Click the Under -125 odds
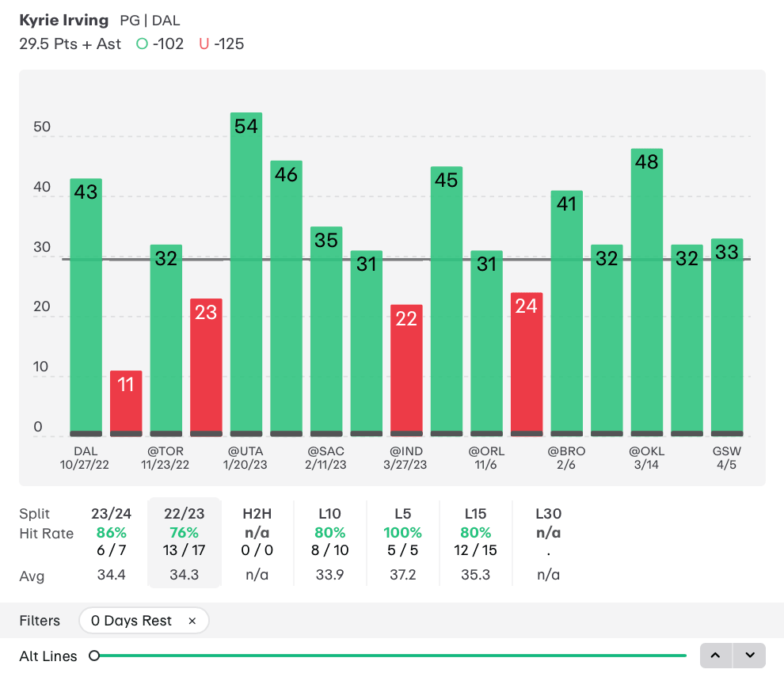Viewport: 784px width, 673px height. [222, 44]
